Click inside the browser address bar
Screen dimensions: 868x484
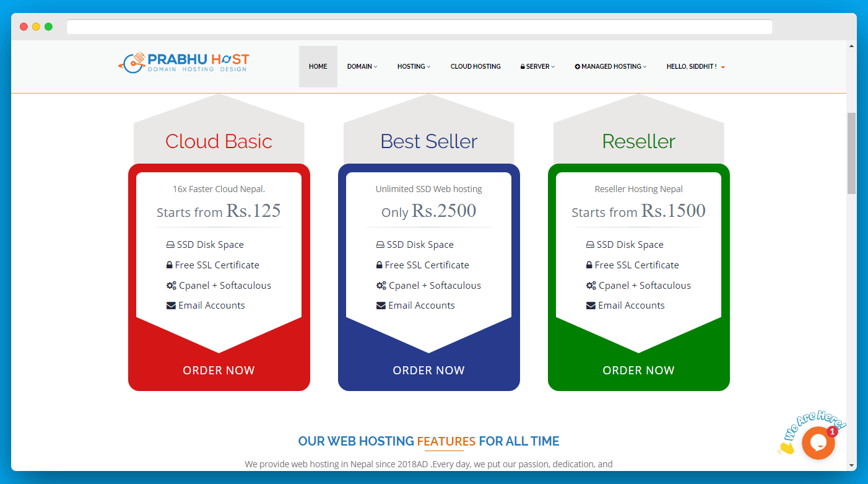[x=419, y=26]
